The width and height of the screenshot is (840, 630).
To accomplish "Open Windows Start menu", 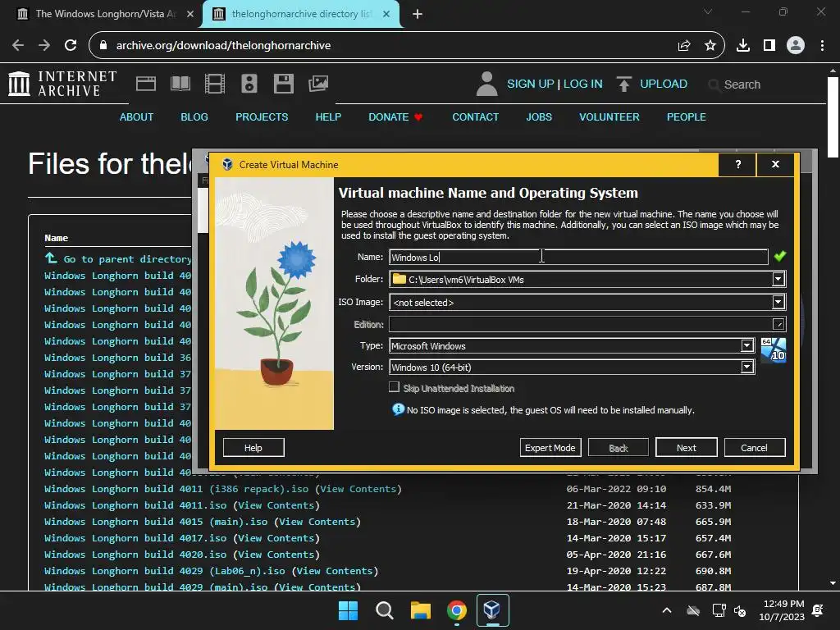I will [348, 610].
